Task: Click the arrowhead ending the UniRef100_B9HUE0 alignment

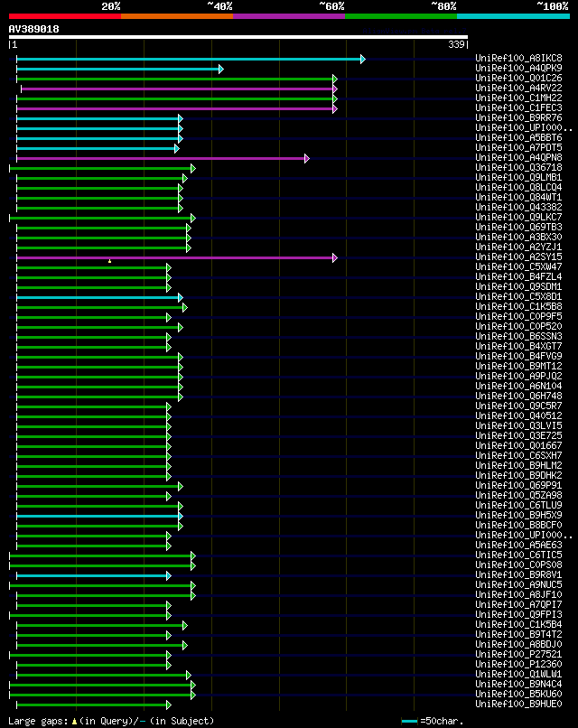Action: click(x=169, y=705)
